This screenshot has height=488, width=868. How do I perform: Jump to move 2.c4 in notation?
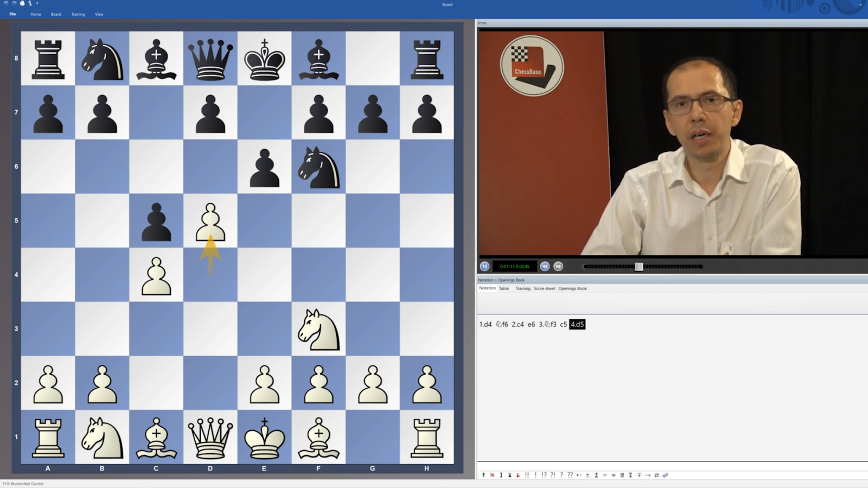click(x=518, y=324)
